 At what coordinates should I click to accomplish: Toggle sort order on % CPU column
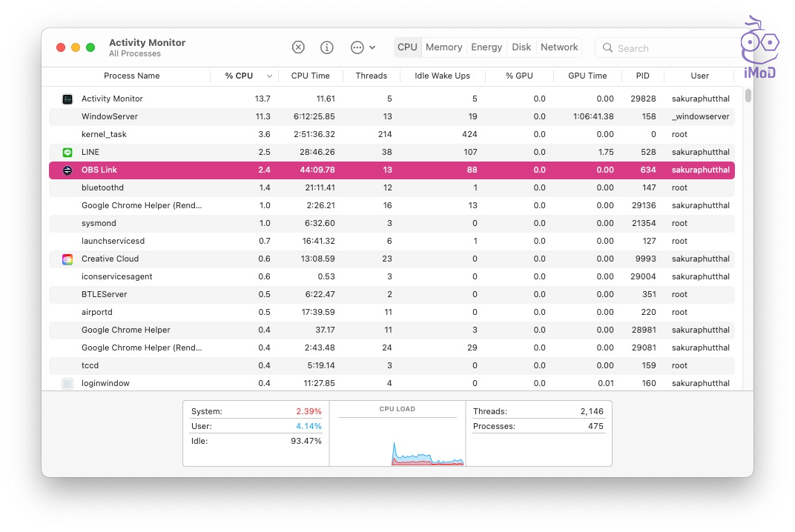coord(245,76)
